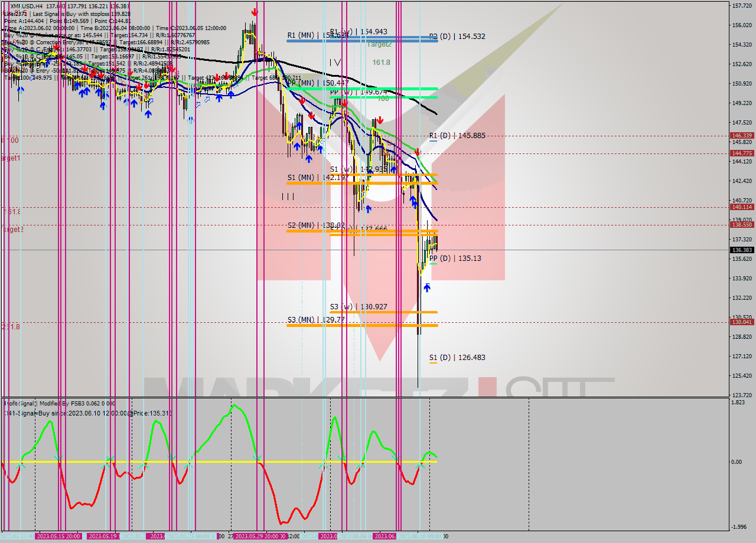Click the R1 (D) | 145.885 pivot label
This screenshot has width=756, height=543.
[x=457, y=136]
